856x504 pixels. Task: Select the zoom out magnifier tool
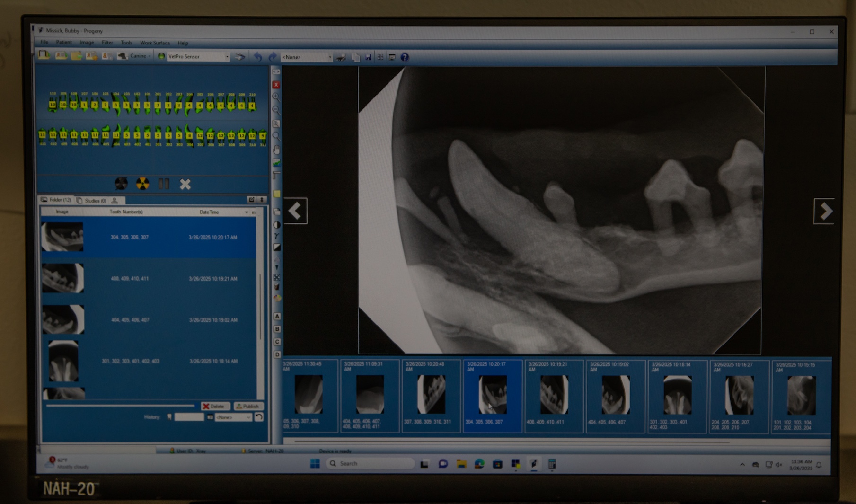click(276, 110)
